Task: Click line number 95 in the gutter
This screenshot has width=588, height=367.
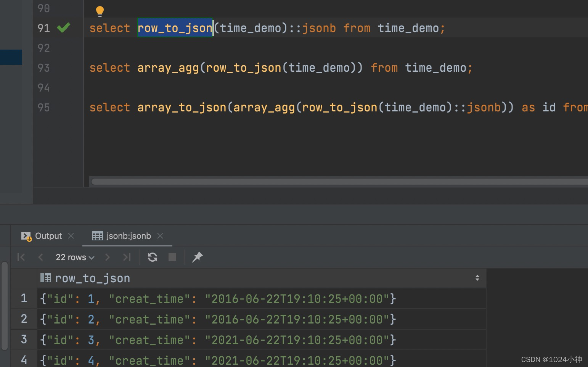Action: pos(43,108)
